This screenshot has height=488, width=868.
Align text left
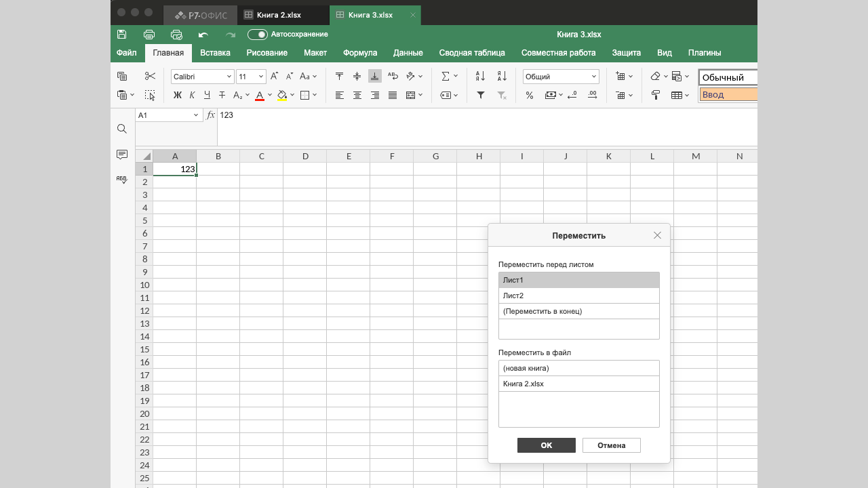(340, 96)
